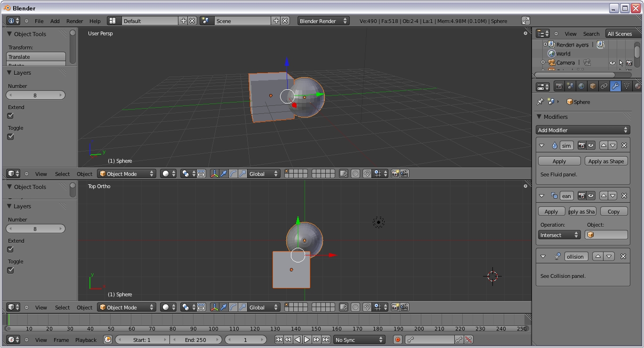Screen dimensions: 644x348
Task: Click the pin icon in properties breadcrumb
Action: [x=540, y=101]
